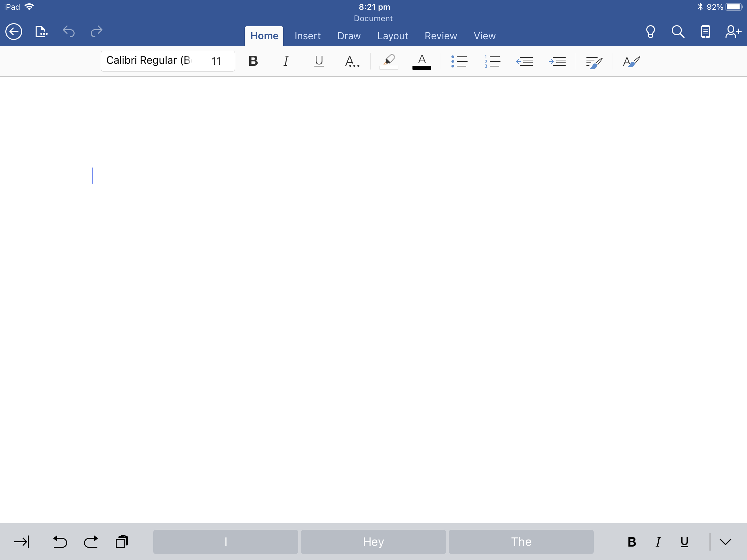
Task: Tap the lightbulb Tell Me icon
Action: [x=650, y=32]
